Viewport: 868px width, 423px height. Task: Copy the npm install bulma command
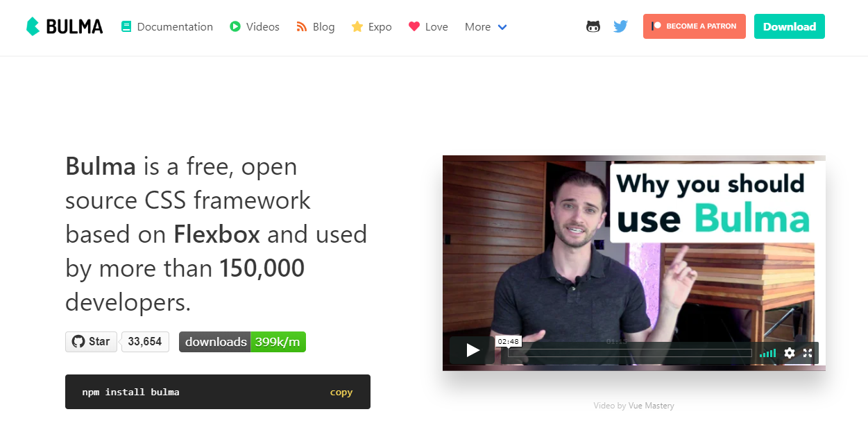pyautogui.click(x=341, y=392)
